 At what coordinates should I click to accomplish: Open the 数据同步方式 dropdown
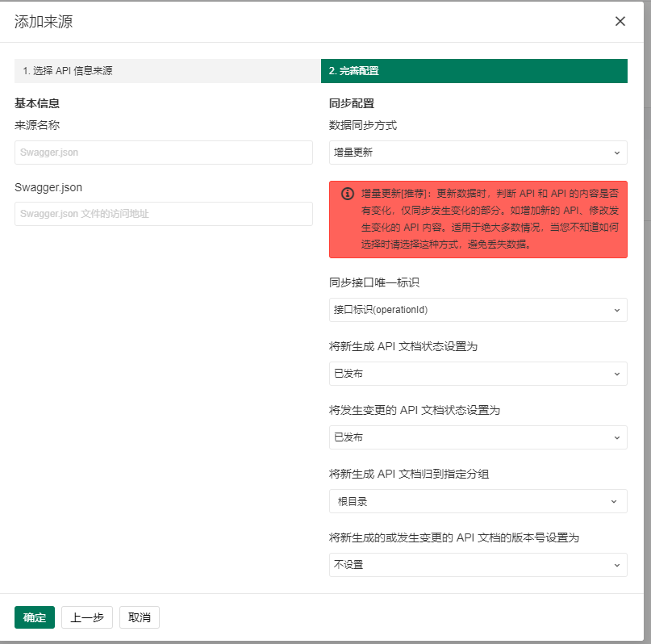(x=478, y=153)
